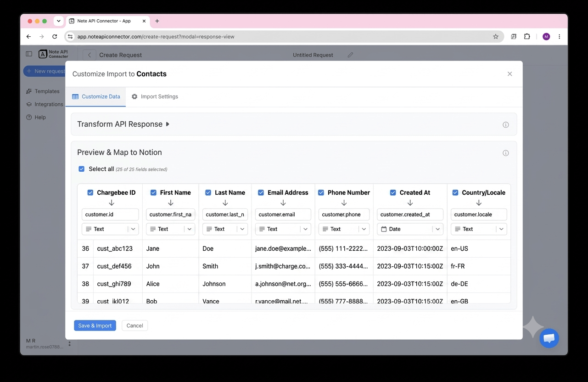Open Integrations in the sidebar

point(45,104)
